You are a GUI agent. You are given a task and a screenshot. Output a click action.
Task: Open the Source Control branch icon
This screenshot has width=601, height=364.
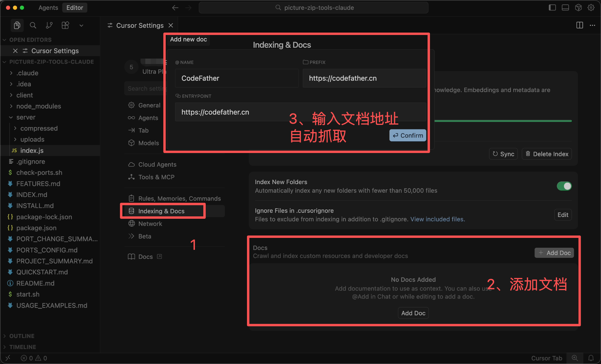click(x=49, y=25)
